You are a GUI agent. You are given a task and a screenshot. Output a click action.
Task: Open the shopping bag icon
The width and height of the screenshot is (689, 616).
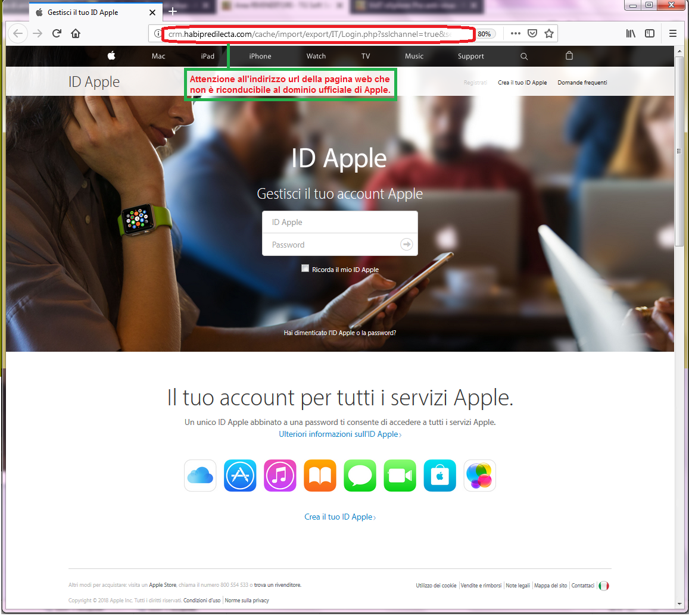coord(569,56)
